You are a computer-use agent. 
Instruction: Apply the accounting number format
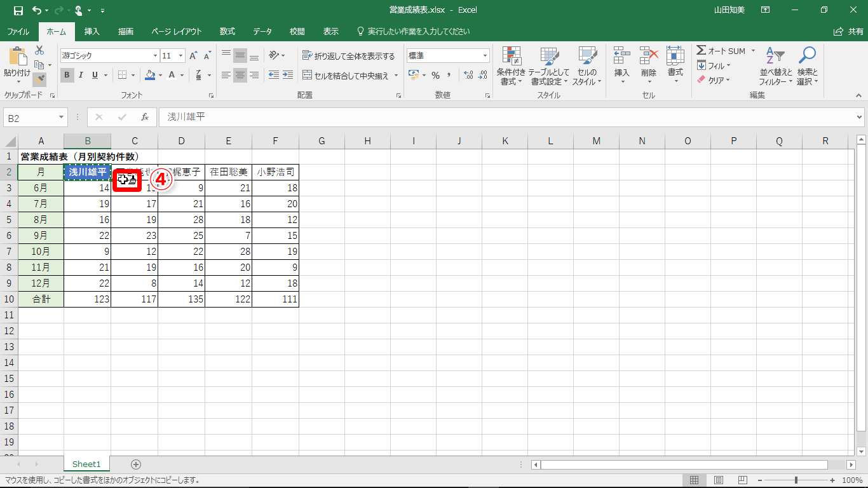click(414, 75)
